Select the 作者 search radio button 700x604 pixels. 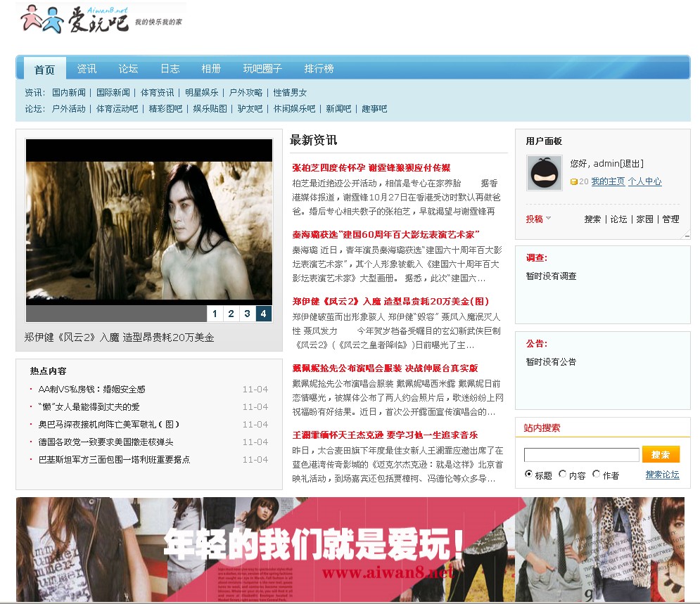[x=596, y=474]
